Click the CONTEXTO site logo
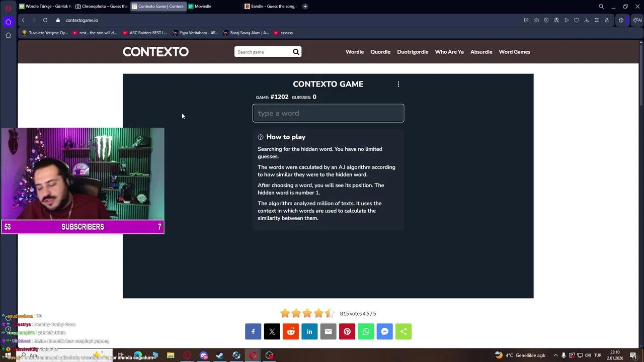Screen dimensions: 644x362 click(155, 52)
